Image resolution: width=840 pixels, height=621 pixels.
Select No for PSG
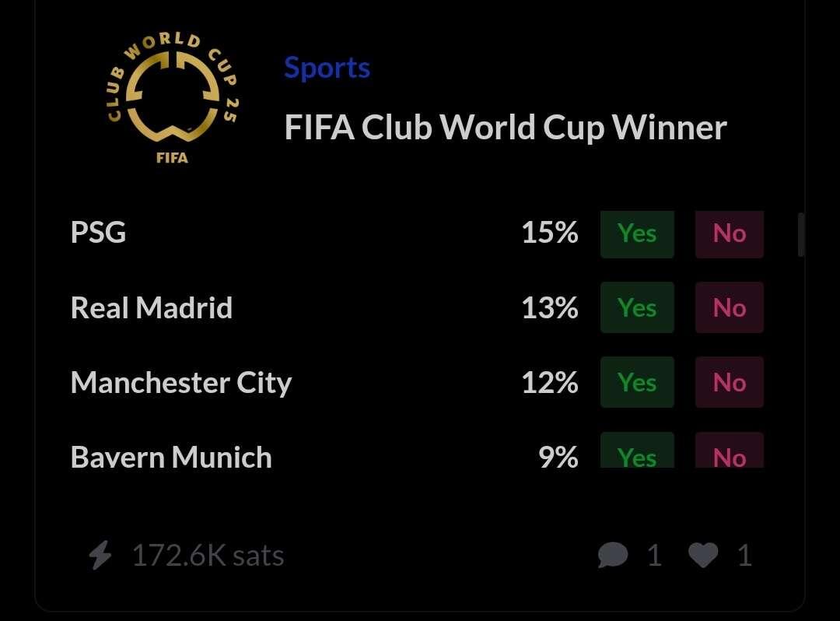tap(729, 234)
